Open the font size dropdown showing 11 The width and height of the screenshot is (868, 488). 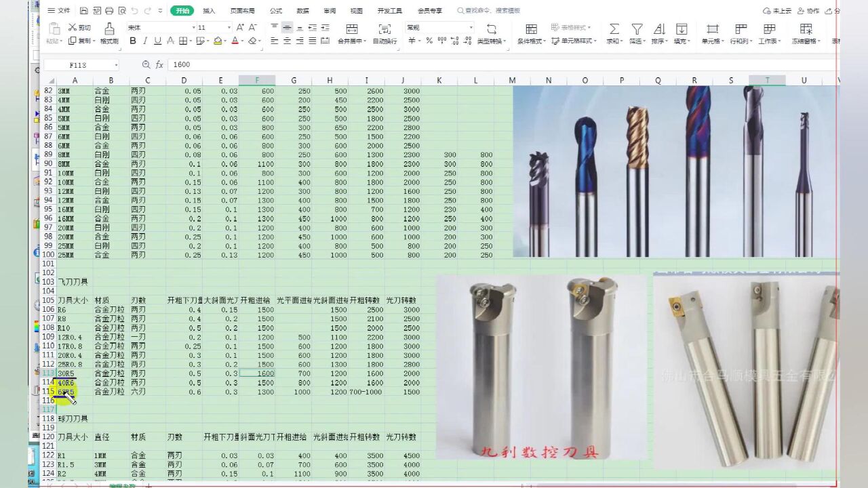[228, 26]
